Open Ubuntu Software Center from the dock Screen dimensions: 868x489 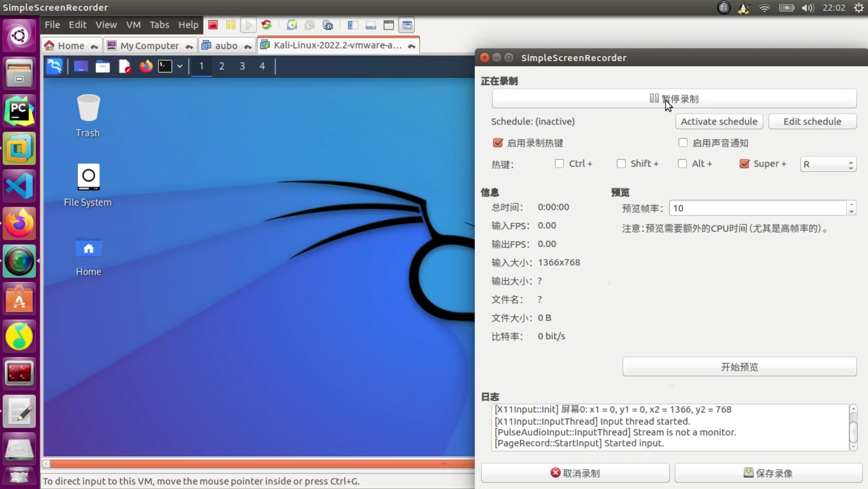(19, 299)
